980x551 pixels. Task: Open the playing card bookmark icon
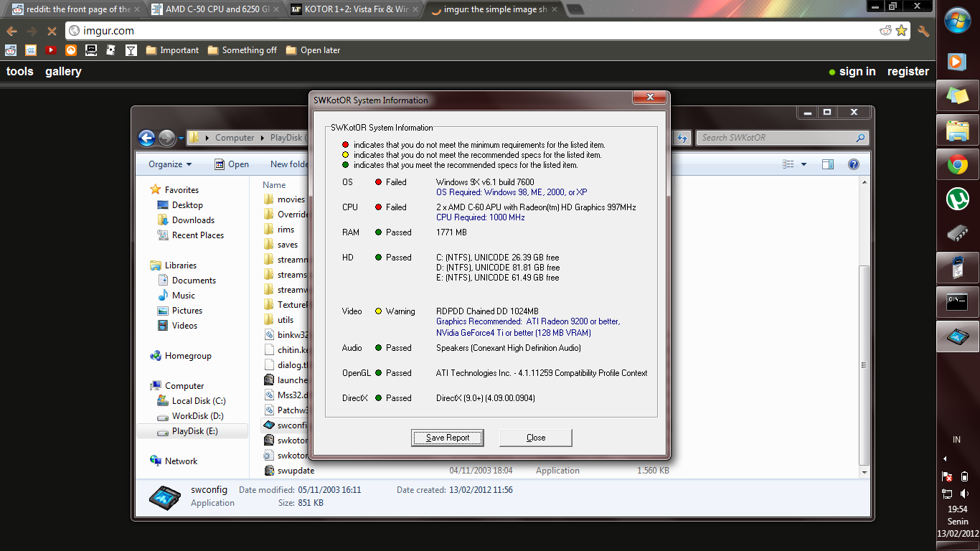click(x=111, y=50)
